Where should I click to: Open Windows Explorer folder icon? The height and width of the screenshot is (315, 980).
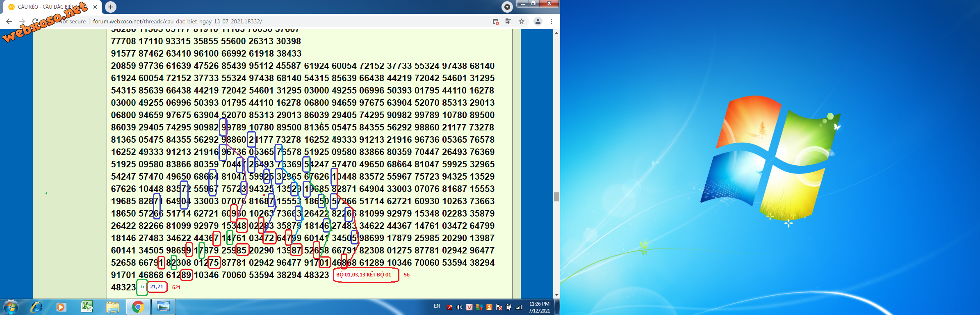coord(113,307)
